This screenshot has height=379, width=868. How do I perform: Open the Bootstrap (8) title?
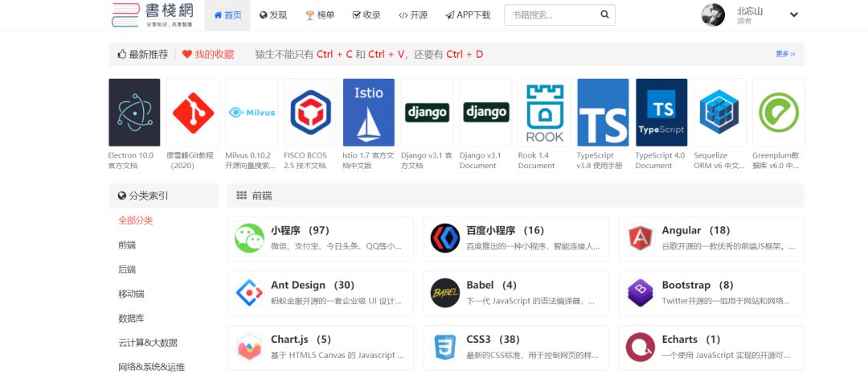coord(698,286)
